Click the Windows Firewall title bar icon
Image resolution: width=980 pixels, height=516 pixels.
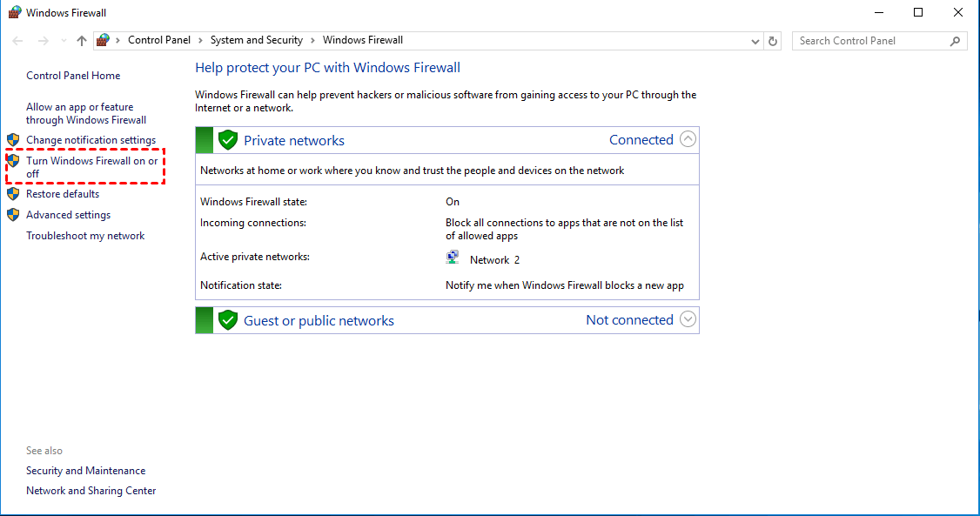tap(15, 12)
